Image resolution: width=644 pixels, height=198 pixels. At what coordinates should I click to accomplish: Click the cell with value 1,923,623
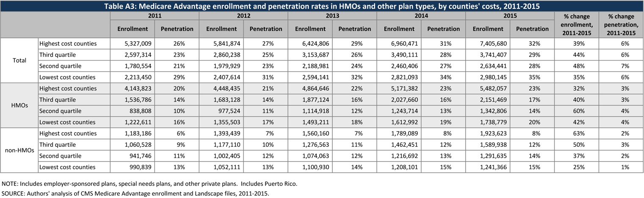coord(488,133)
